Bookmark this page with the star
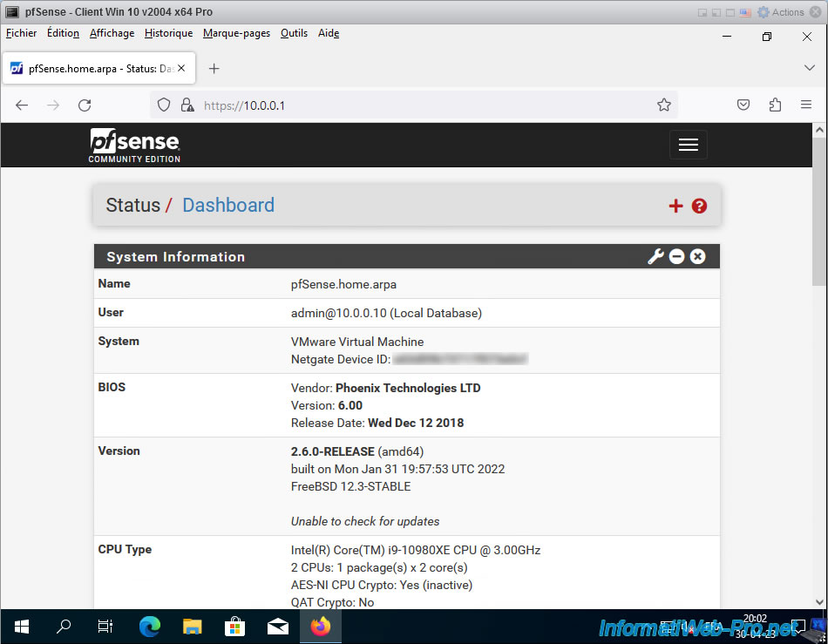 coord(664,105)
